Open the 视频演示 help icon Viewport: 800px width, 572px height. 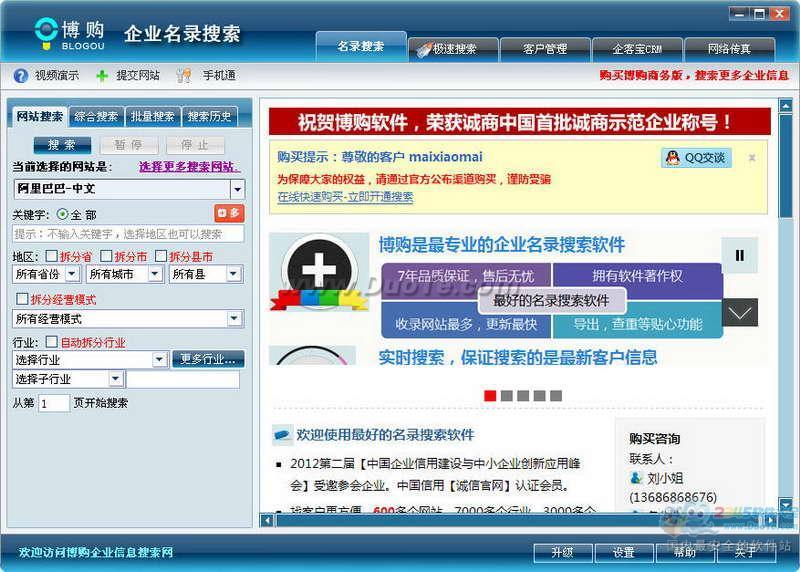click(x=20, y=76)
